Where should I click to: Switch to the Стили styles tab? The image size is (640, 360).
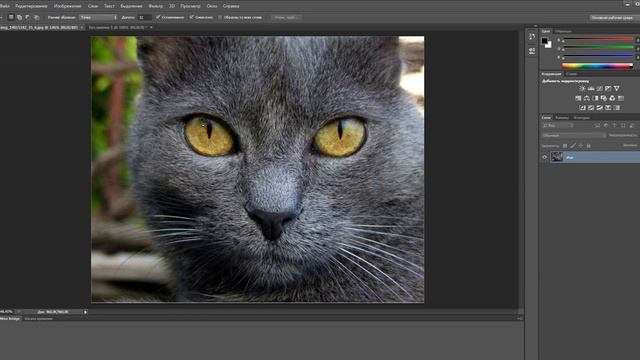(x=571, y=74)
